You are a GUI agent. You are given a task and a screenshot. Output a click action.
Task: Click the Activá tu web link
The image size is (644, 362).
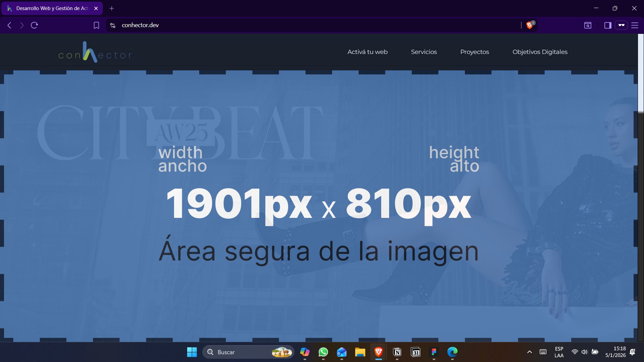click(367, 52)
